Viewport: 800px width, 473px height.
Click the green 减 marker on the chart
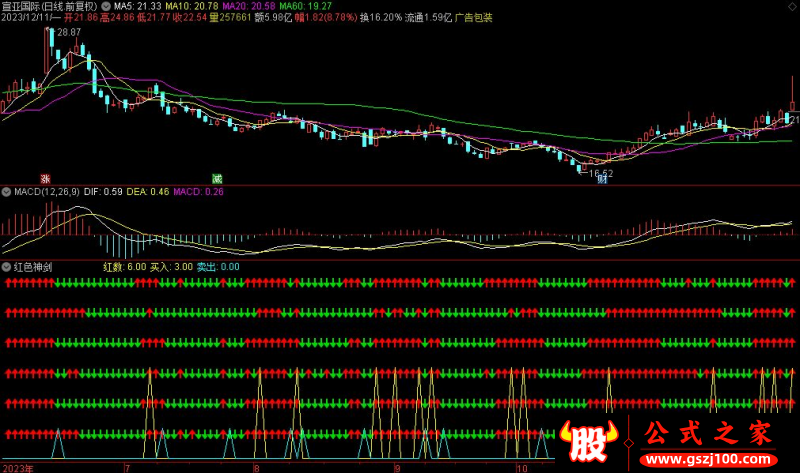216,178
